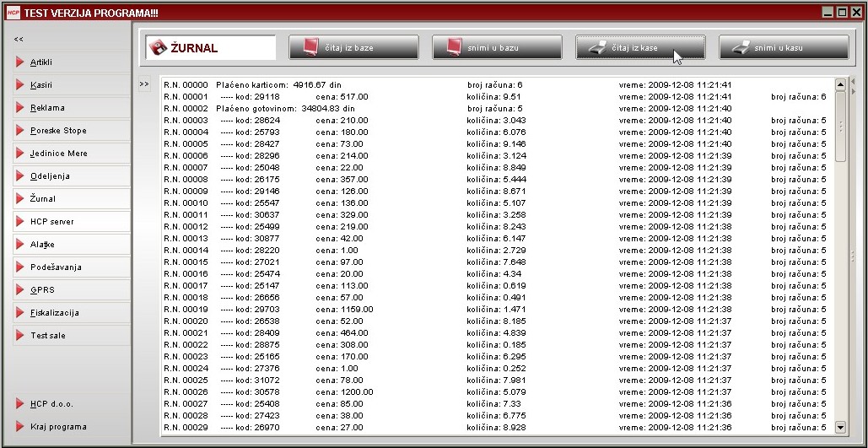This screenshot has height=448, width=868.
Task: Click the HCP logo in title bar
Action: 13,13
